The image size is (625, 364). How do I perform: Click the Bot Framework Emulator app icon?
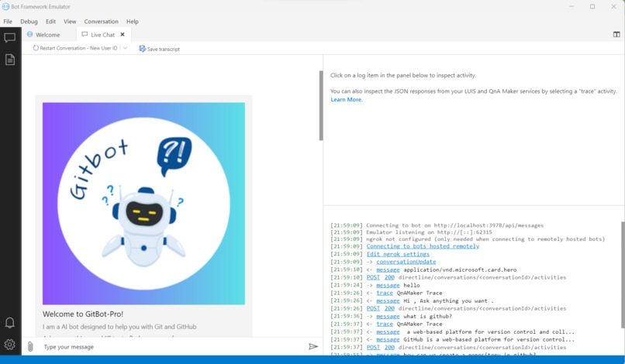[5, 6]
